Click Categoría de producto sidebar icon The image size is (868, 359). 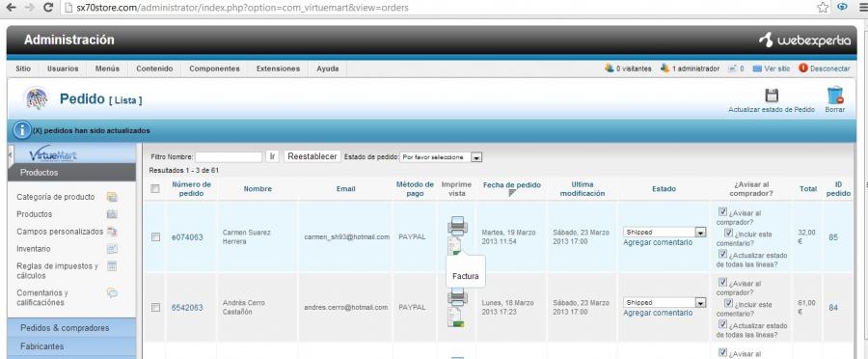click(x=112, y=197)
